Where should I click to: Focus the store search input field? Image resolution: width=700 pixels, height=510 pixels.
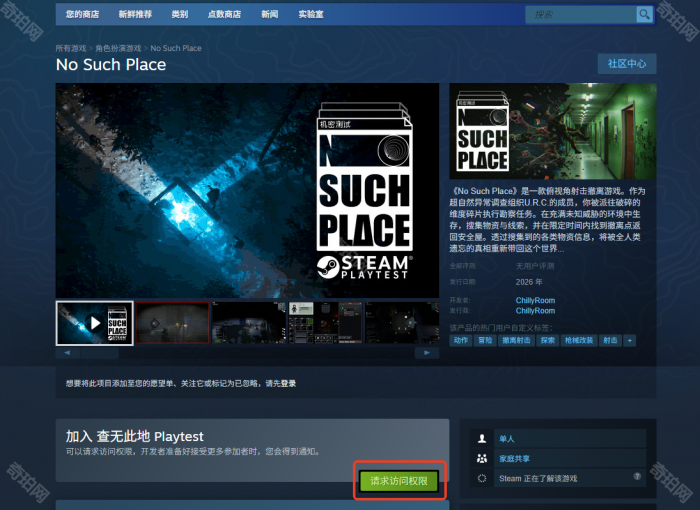click(x=581, y=15)
